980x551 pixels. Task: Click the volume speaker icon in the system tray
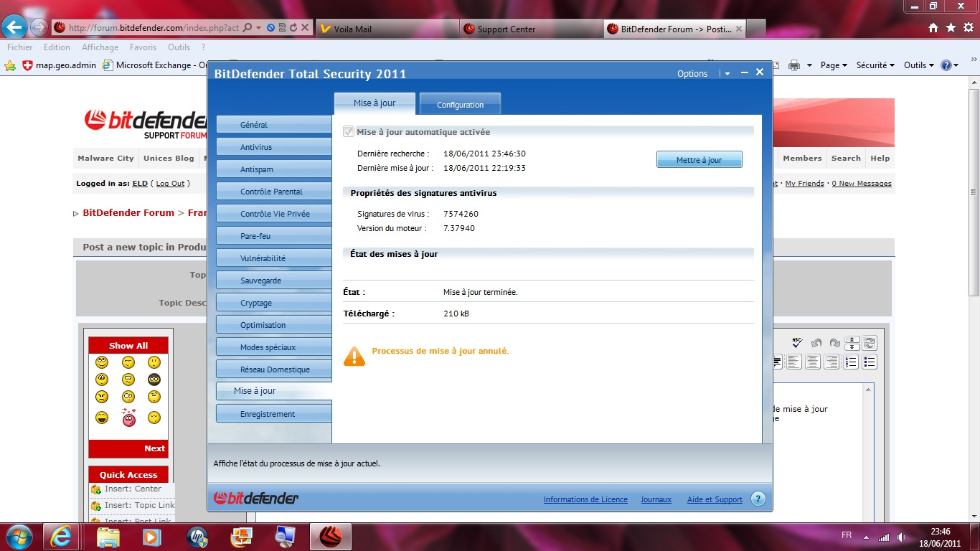tap(901, 537)
